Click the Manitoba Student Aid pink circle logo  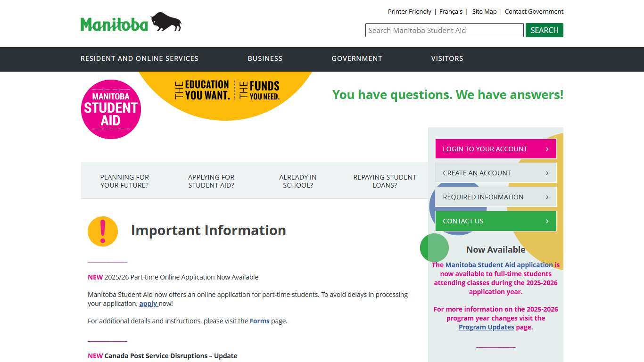click(111, 109)
